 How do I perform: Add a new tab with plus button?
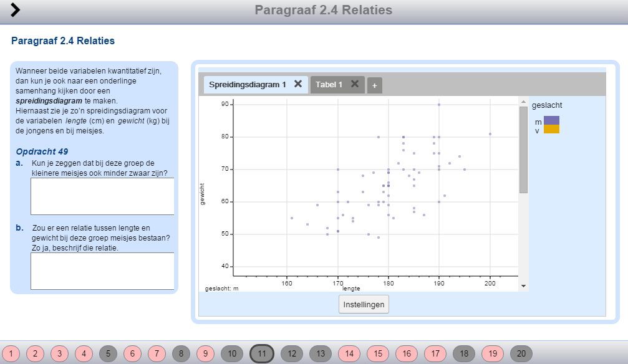click(x=374, y=86)
